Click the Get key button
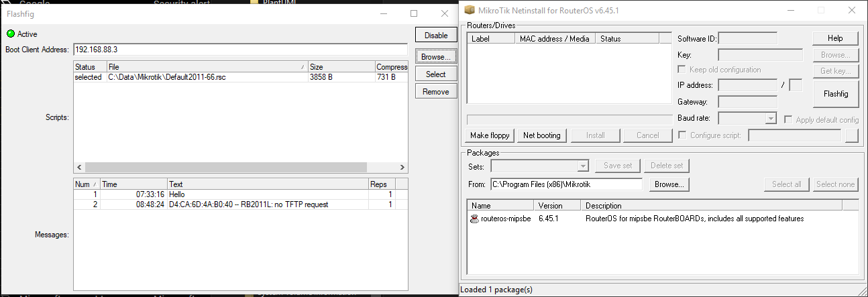This screenshot has width=868, height=297. [x=835, y=70]
